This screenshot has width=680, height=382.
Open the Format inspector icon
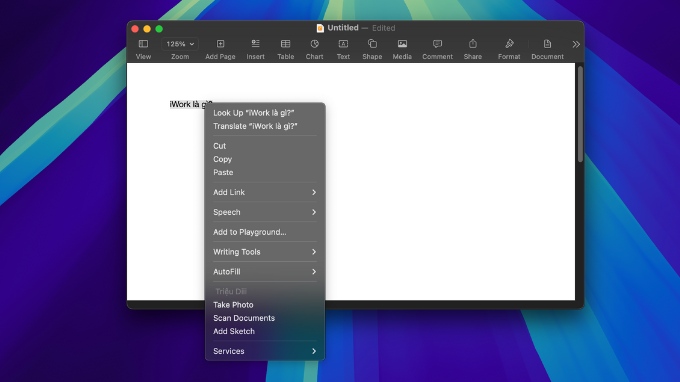click(x=509, y=44)
